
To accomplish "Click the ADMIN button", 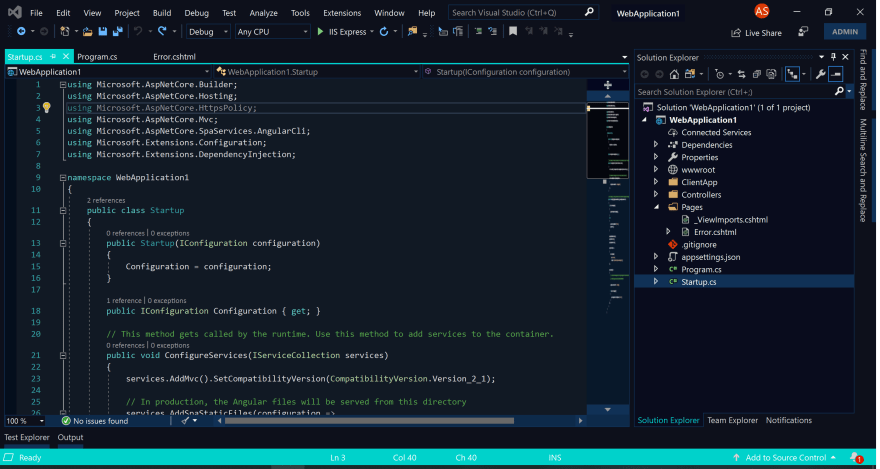I will pyautogui.click(x=845, y=32).
